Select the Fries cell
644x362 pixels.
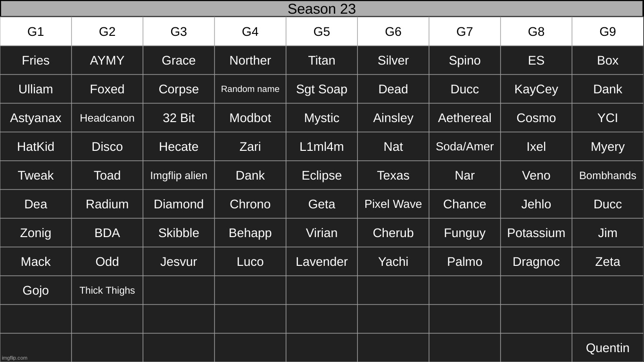pos(36,60)
